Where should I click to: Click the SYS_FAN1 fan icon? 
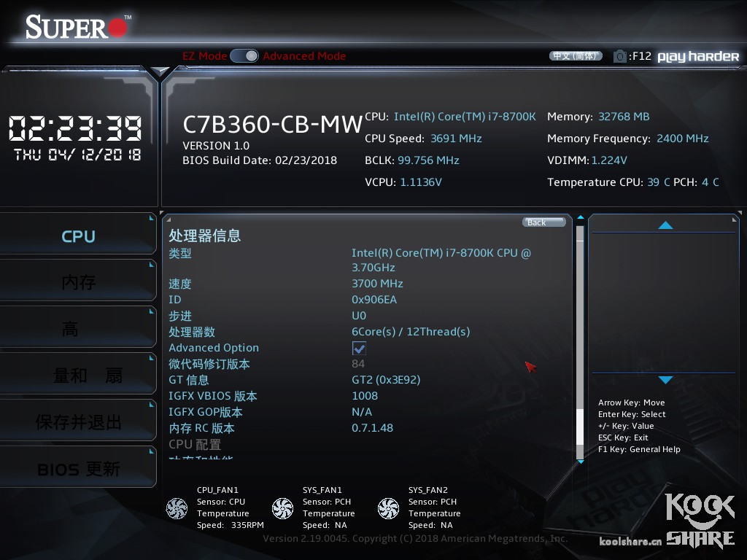point(282,508)
